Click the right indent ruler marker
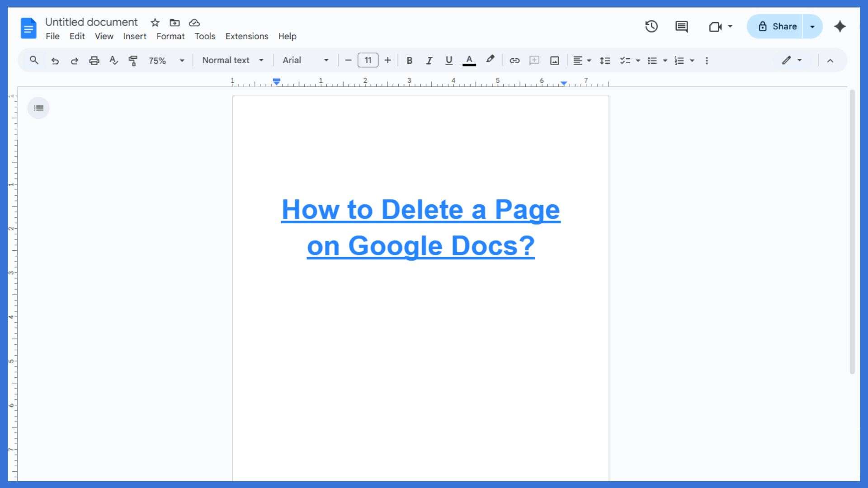Viewport: 868px width, 488px height. pos(564,83)
